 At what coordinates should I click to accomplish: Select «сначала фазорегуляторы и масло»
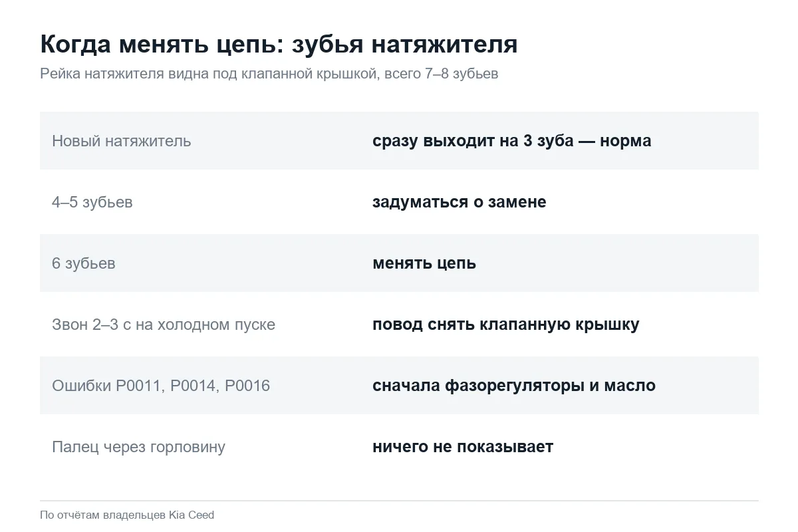coord(513,386)
